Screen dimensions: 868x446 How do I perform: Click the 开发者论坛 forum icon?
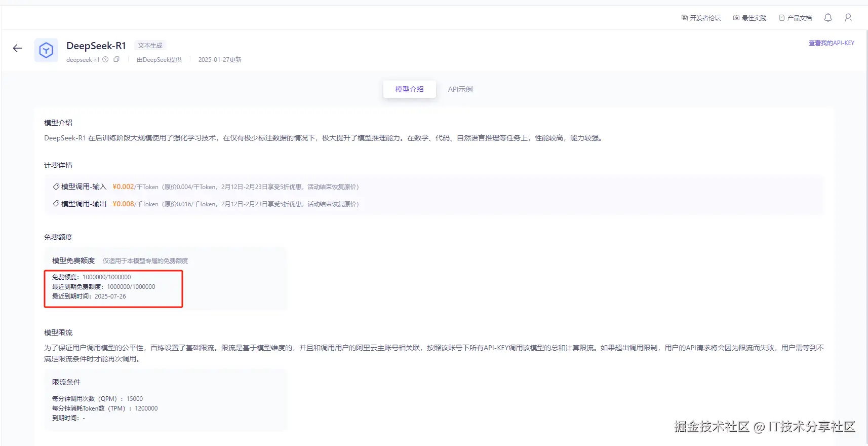click(685, 18)
